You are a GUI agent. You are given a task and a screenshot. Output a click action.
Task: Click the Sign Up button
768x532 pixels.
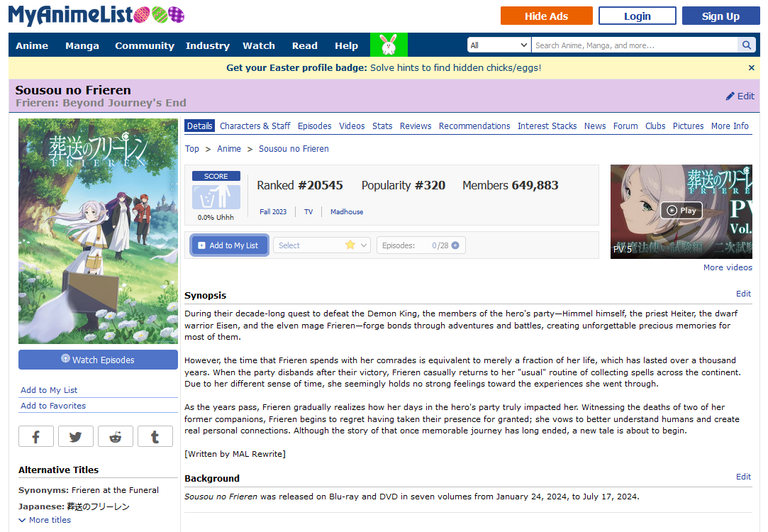coord(720,16)
